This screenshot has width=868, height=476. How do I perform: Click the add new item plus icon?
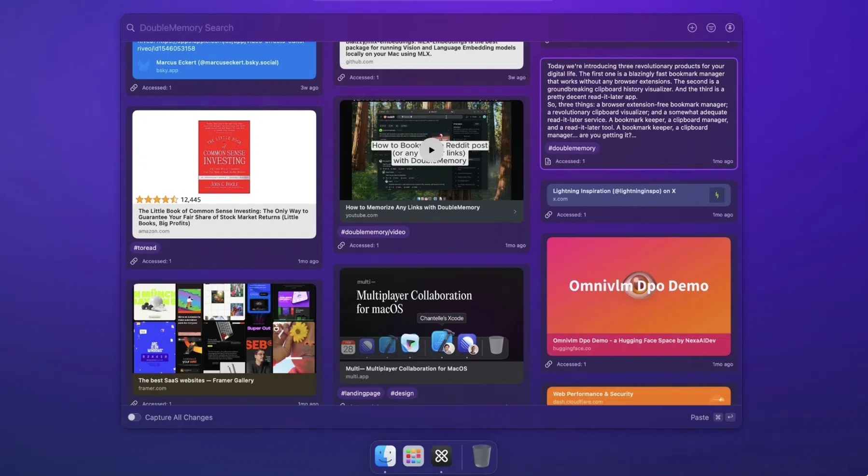(x=692, y=28)
